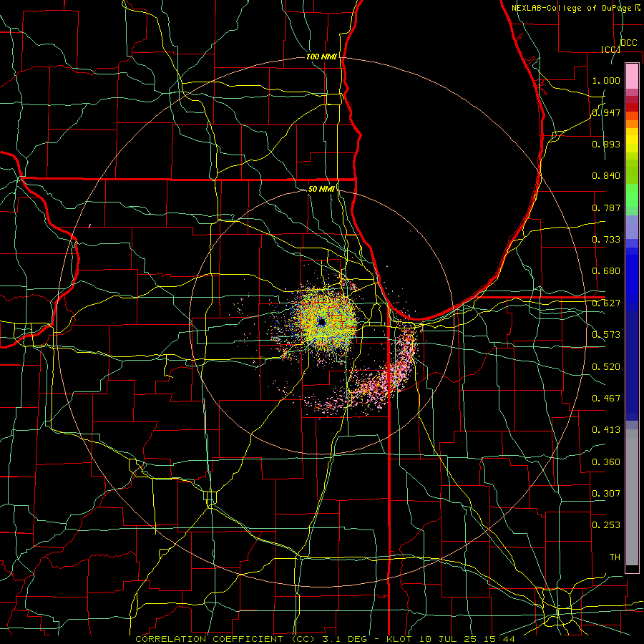Click the 0.520 scale value
Image resolution: width=644 pixels, height=644 pixels.
(x=606, y=367)
